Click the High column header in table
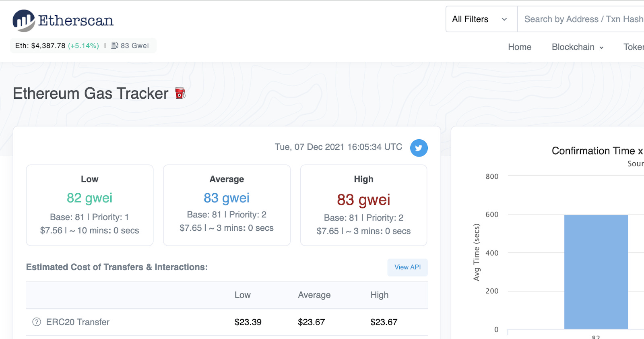This screenshot has width=644, height=339. (380, 295)
